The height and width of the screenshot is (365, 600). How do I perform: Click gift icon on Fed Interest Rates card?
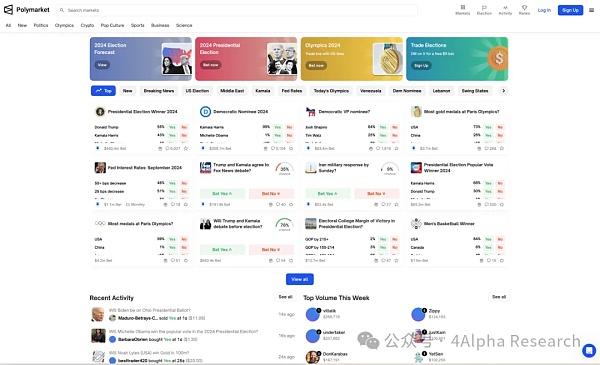coord(165,205)
